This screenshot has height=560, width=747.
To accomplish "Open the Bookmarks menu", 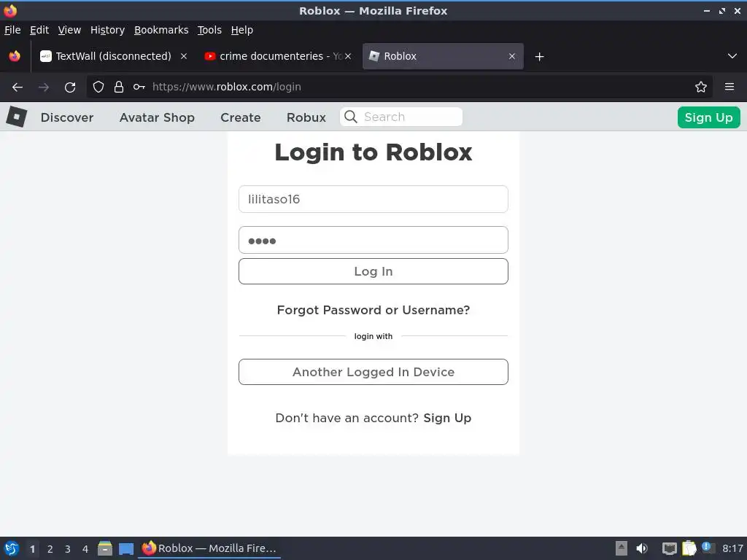I will click(161, 30).
